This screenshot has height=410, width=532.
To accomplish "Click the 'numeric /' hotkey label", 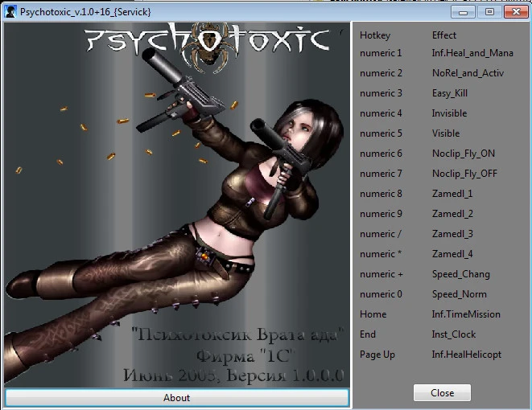I will [381, 234].
